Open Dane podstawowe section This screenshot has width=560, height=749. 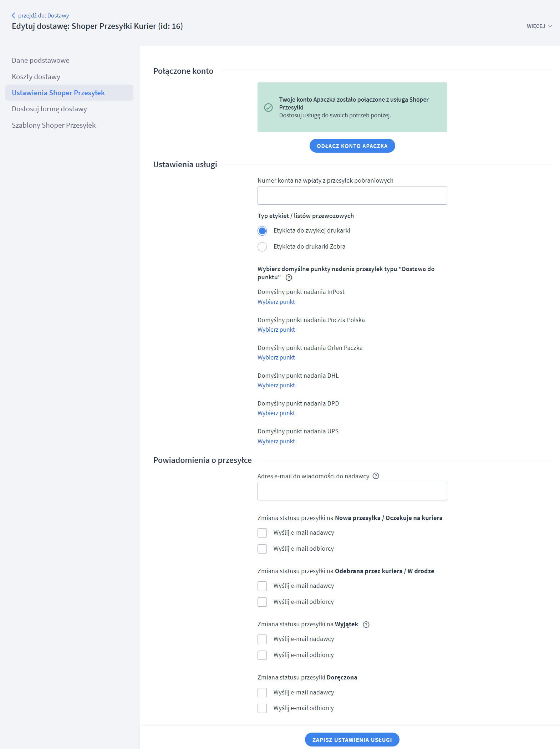(x=41, y=60)
